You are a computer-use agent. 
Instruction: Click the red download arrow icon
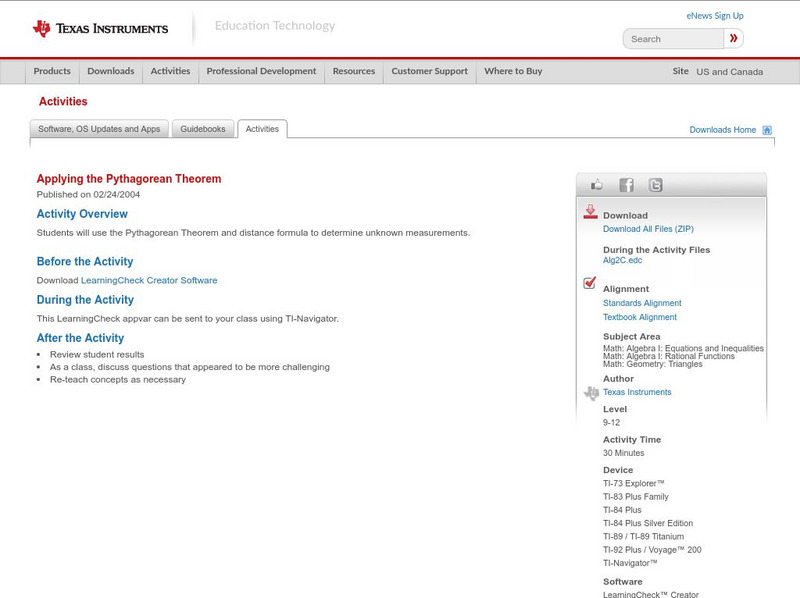[590, 212]
